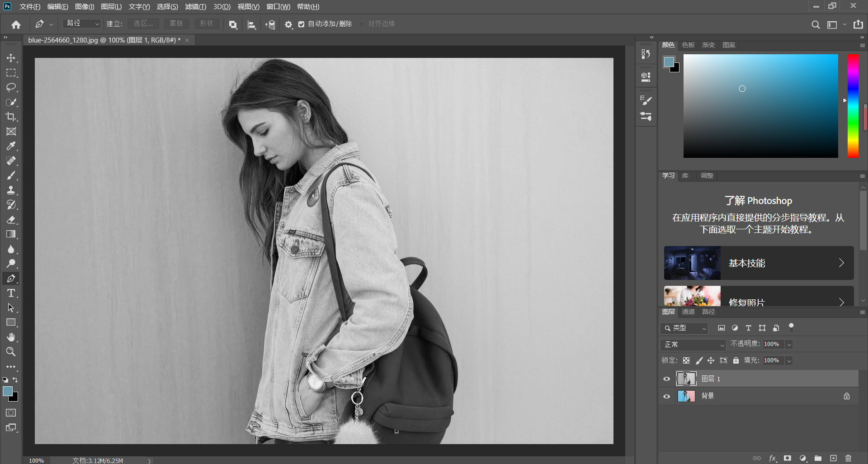Open the 基本技能 tutorial

[x=759, y=263]
